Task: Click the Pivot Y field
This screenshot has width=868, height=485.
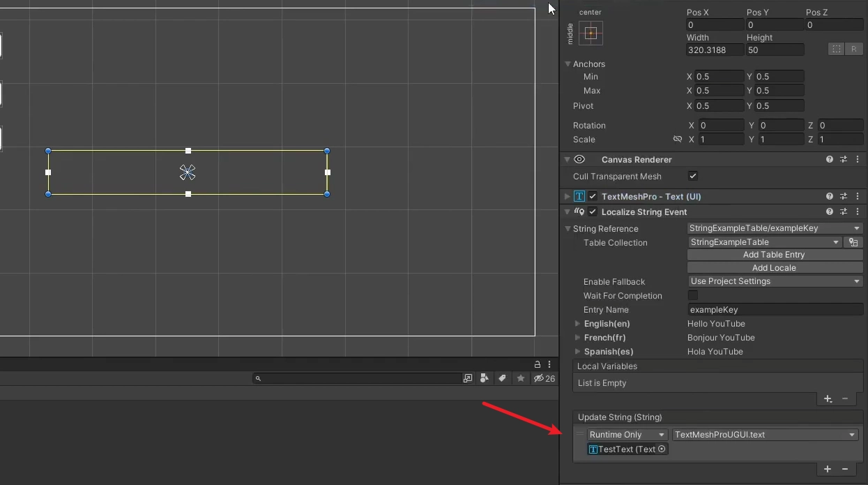Action: 779,106
